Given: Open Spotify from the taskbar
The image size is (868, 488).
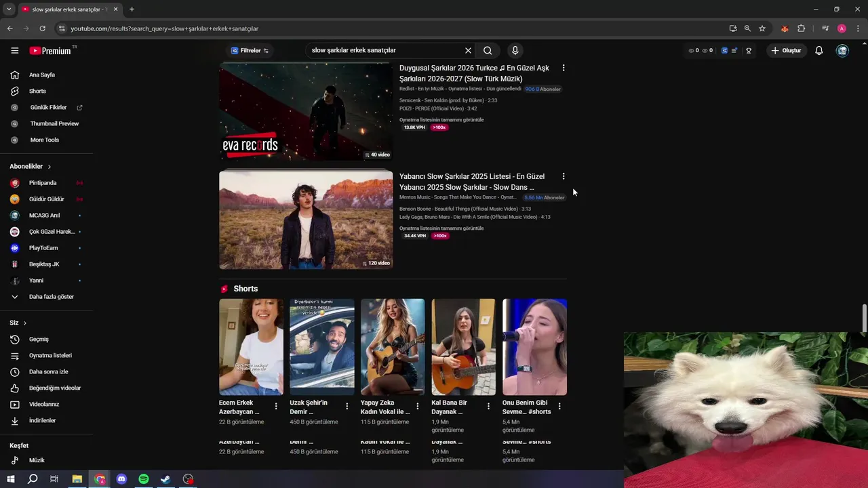Looking at the screenshot, I should pos(144,479).
